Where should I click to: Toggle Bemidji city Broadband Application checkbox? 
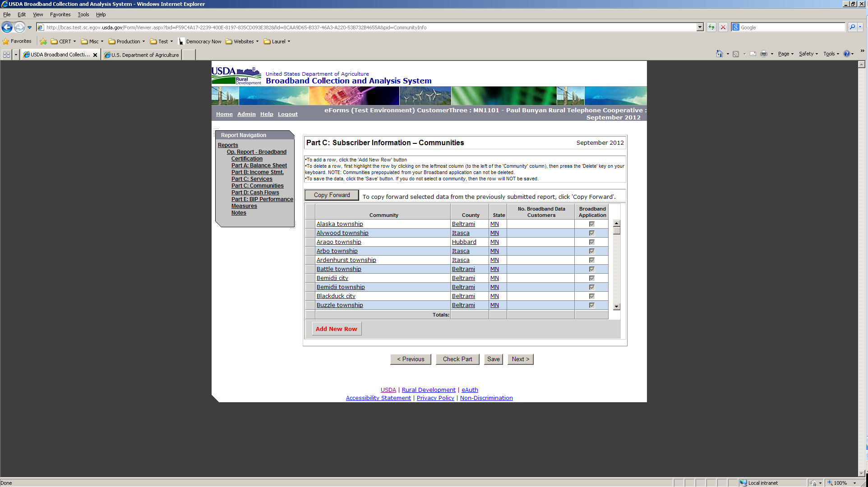click(591, 278)
